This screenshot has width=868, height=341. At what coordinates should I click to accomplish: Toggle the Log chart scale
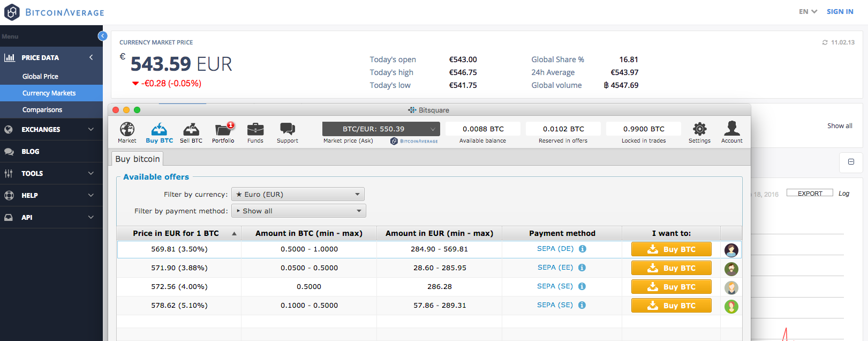point(844,194)
